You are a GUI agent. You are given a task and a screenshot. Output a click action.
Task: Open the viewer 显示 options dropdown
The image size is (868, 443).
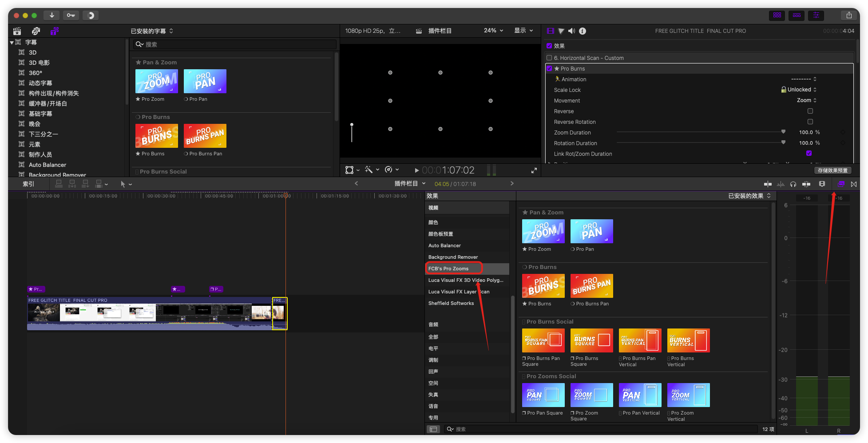click(523, 31)
